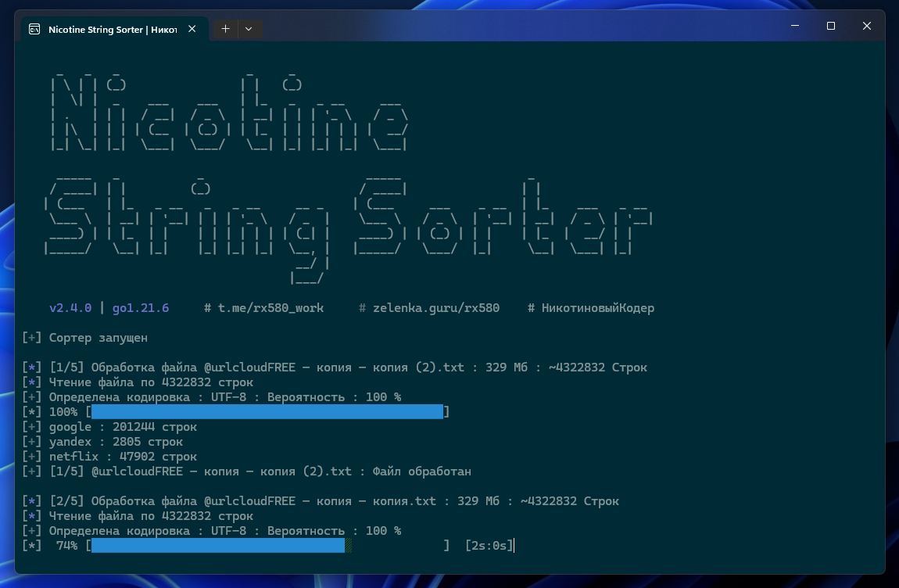The width and height of the screenshot is (899, 588).
Task: Select the Nicotine String Sorter tab
Action: pos(115,29)
